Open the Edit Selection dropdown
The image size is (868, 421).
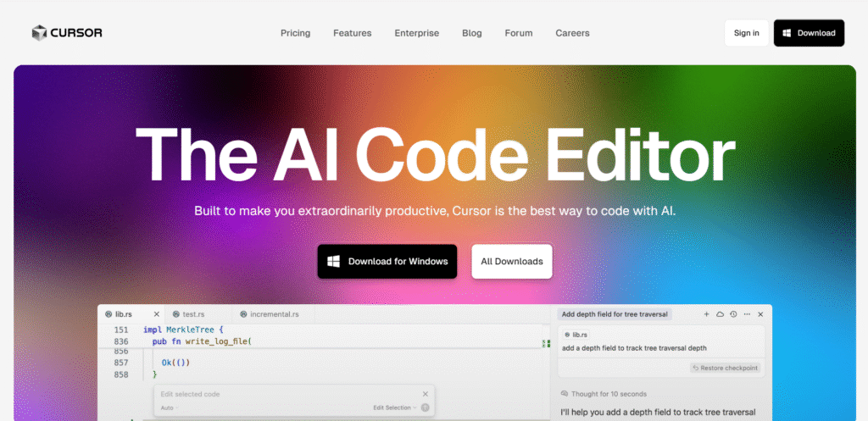click(x=395, y=407)
